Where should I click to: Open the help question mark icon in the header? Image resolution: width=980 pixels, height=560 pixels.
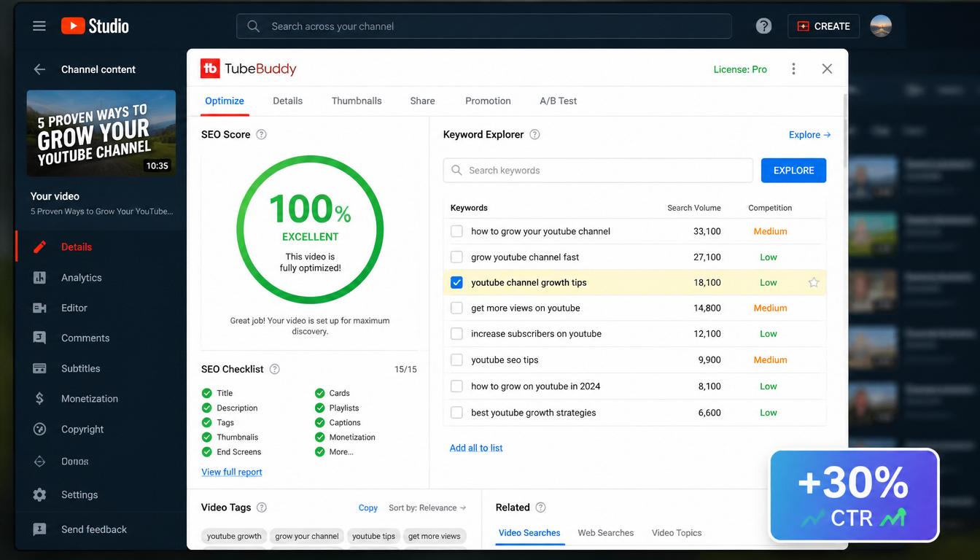tap(763, 26)
